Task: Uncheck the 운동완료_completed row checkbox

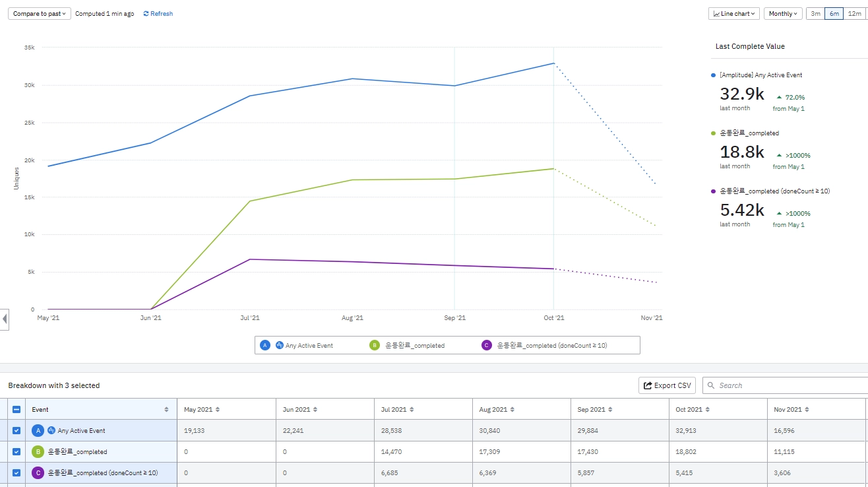Action: pyautogui.click(x=16, y=452)
